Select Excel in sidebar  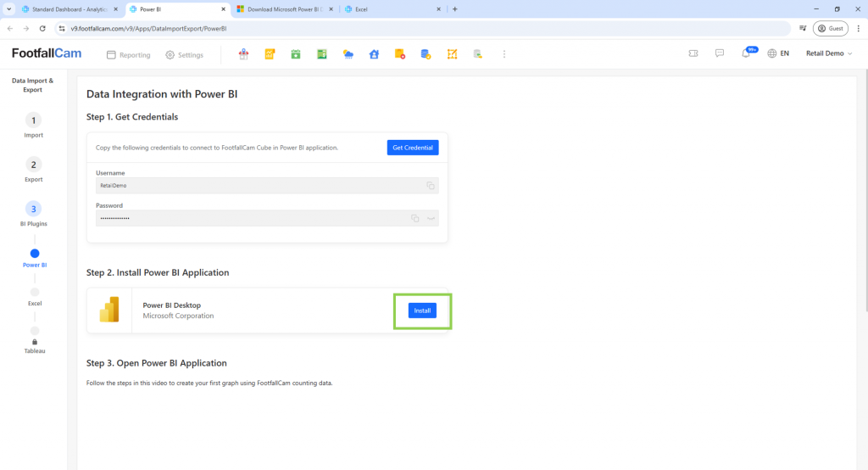pos(34,297)
